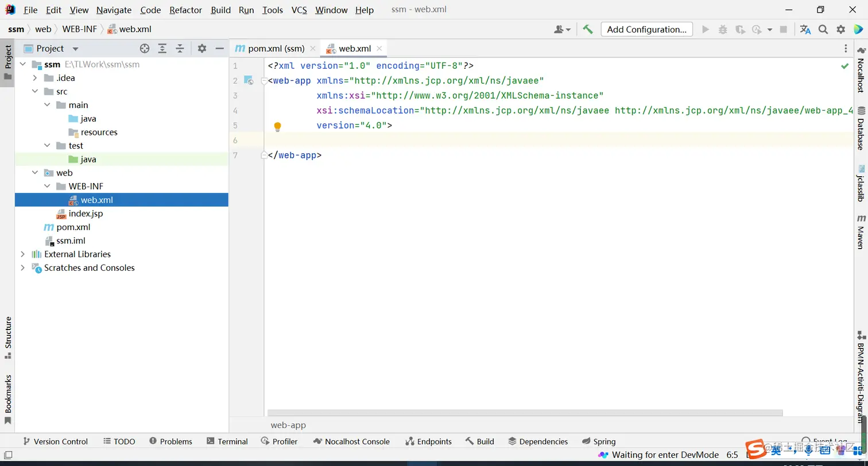
Task: Expand External Libraries node
Action: tap(22, 254)
